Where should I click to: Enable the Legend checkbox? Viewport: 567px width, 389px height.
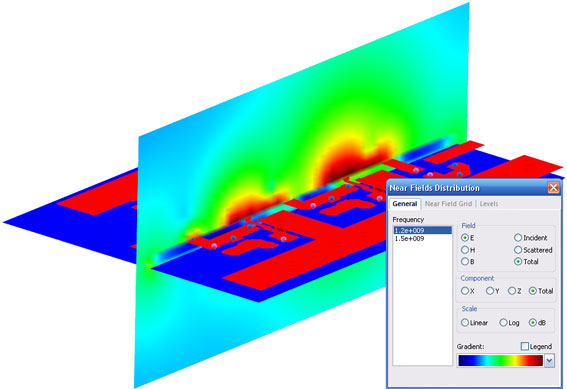tap(536, 346)
